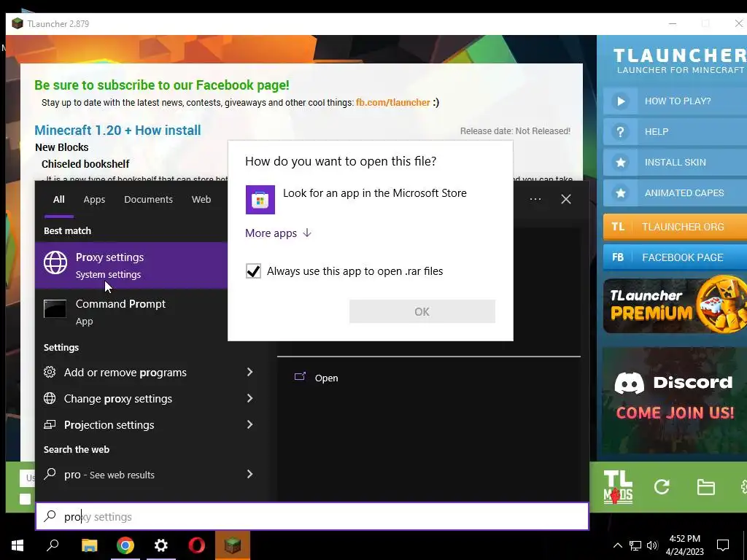Switch to the Documents search tab
This screenshot has width=747, height=560.
(x=148, y=200)
